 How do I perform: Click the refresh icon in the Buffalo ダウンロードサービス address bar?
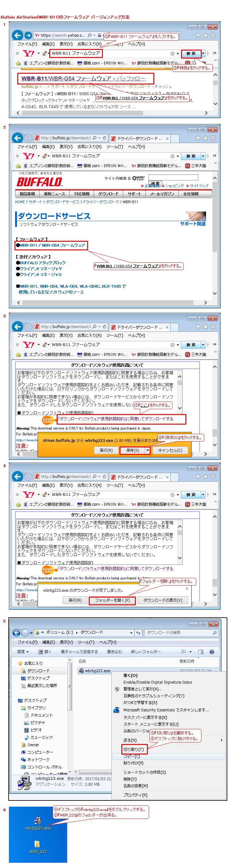pyautogui.click(x=104, y=138)
